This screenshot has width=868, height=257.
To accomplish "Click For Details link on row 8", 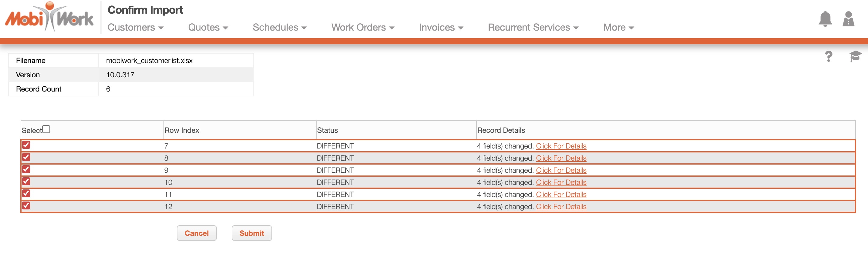I will tap(561, 158).
